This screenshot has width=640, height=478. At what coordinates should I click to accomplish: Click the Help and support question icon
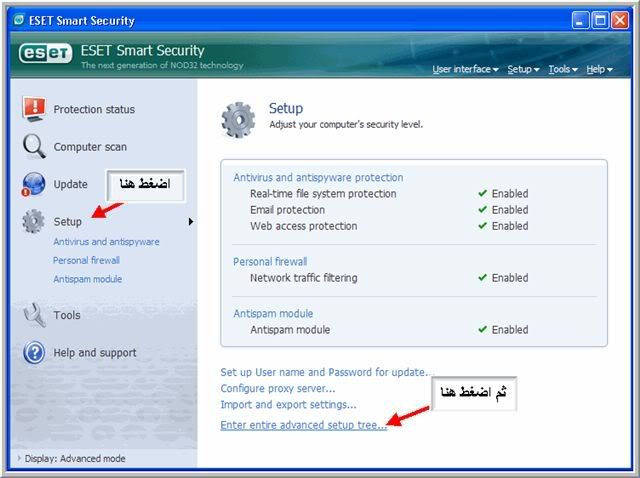(x=34, y=352)
